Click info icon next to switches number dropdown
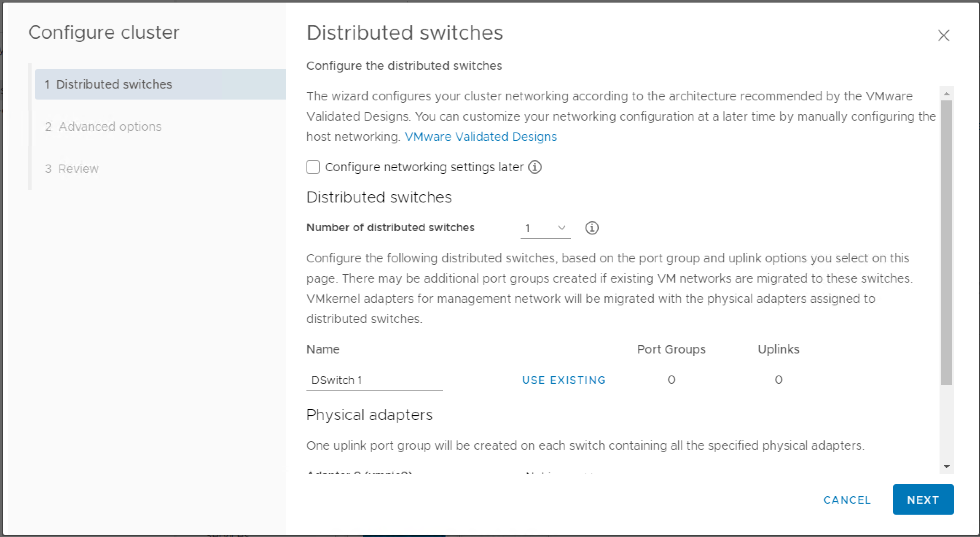 point(592,228)
